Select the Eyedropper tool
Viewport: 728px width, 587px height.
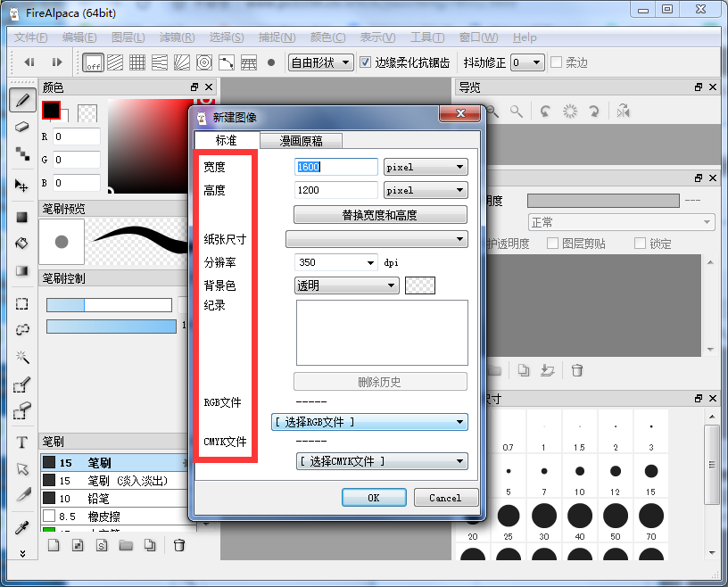click(x=22, y=526)
